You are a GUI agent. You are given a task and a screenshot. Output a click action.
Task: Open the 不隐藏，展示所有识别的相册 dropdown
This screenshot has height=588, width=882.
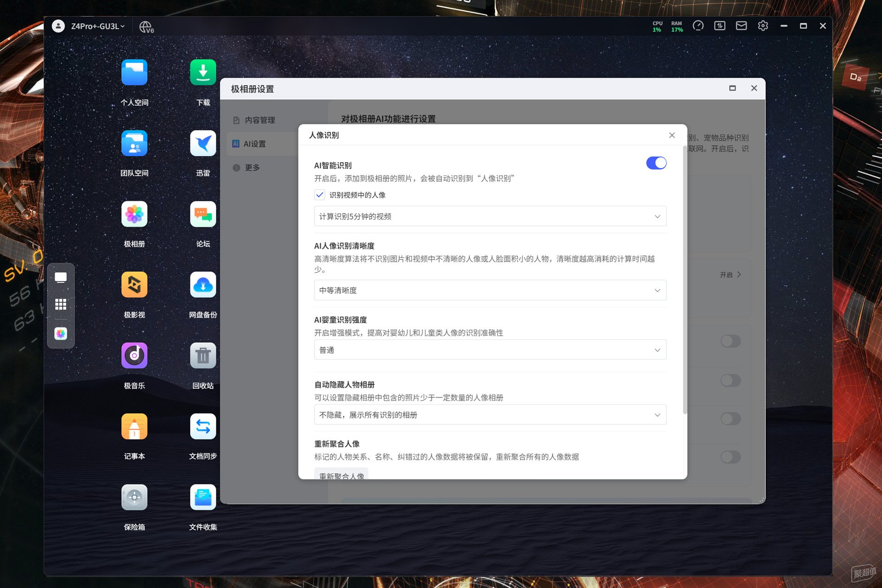pyautogui.click(x=490, y=415)
